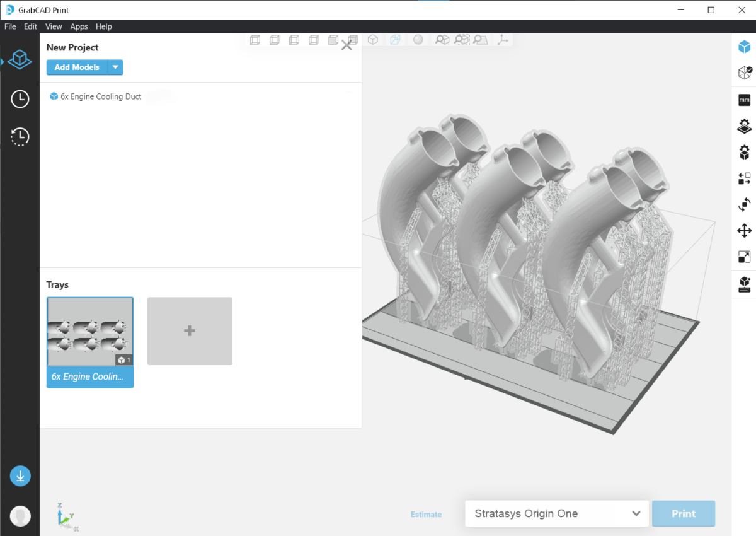Open the View menu

pos(54,26)
